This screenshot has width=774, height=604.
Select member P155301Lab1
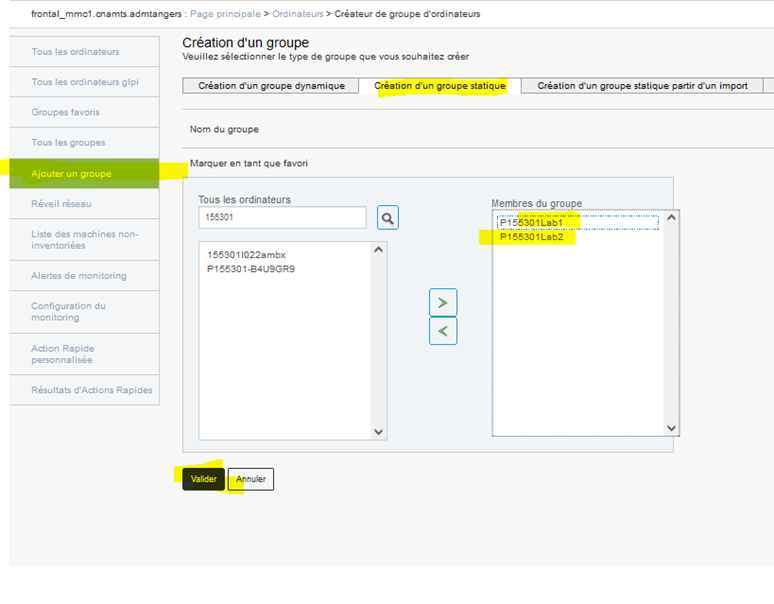(x=532, y=223)
